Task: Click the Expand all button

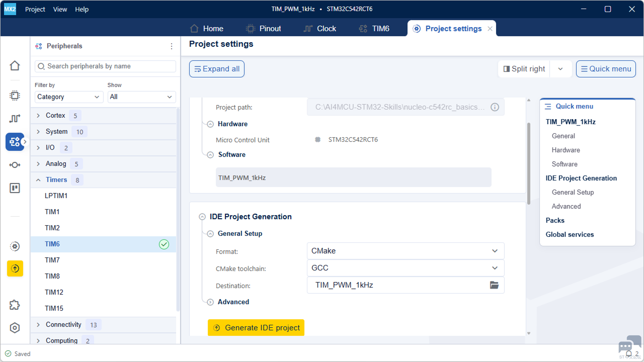Action: click(x=217, y=69)
